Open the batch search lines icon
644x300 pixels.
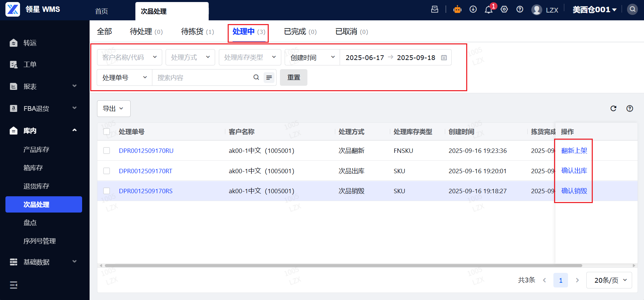pos(269,78)
